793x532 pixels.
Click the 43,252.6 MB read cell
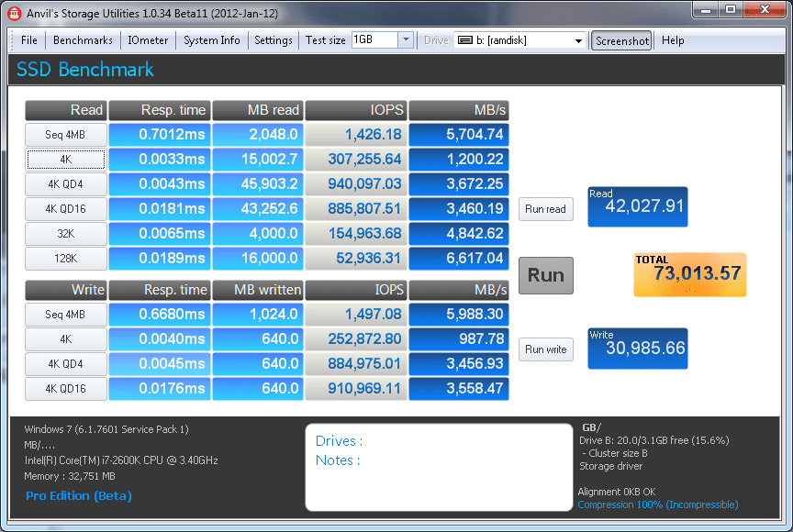click(258, 208)
